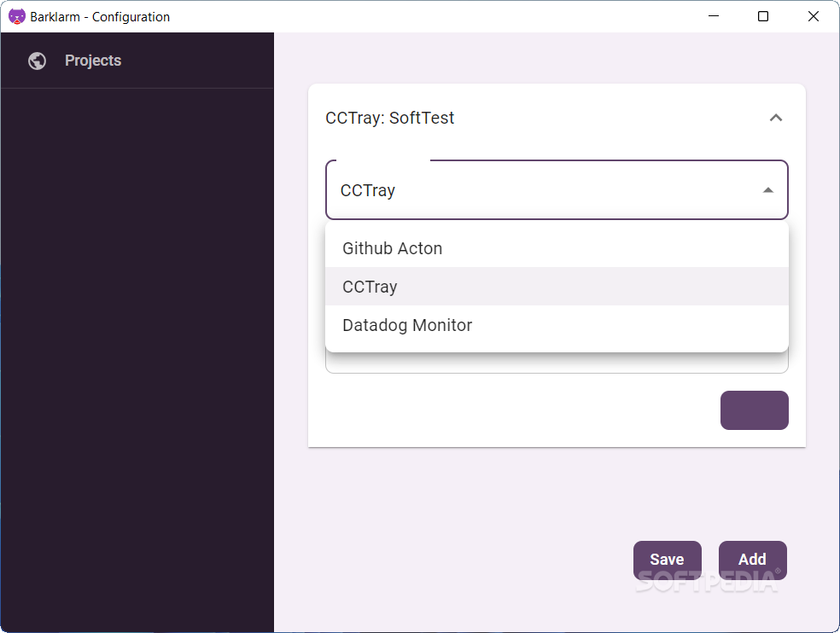Click the Barklarm app icon in title bar

coord(16,16)
